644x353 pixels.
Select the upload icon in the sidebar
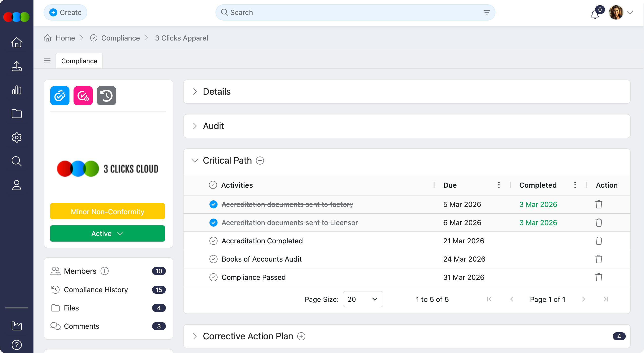tap(16, 66)
